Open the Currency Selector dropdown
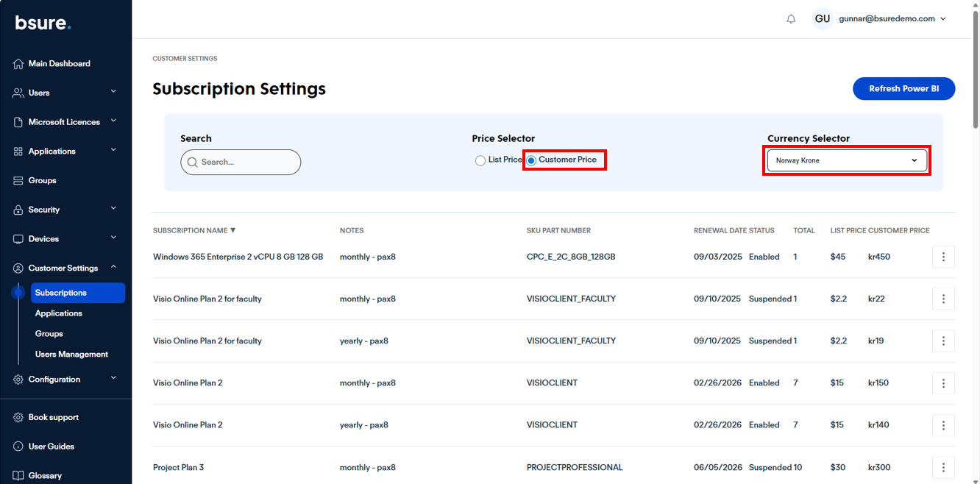Image resolution: width=980 pixels, height=484 pixels. click(846, 160)
